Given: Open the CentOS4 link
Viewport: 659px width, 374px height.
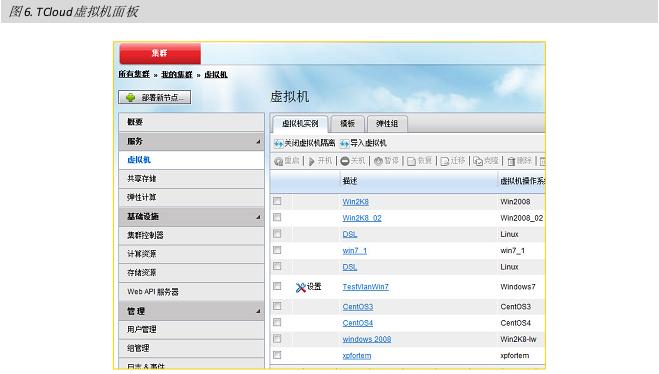Looking at the screenshot, I should click(x=358, y=323).
